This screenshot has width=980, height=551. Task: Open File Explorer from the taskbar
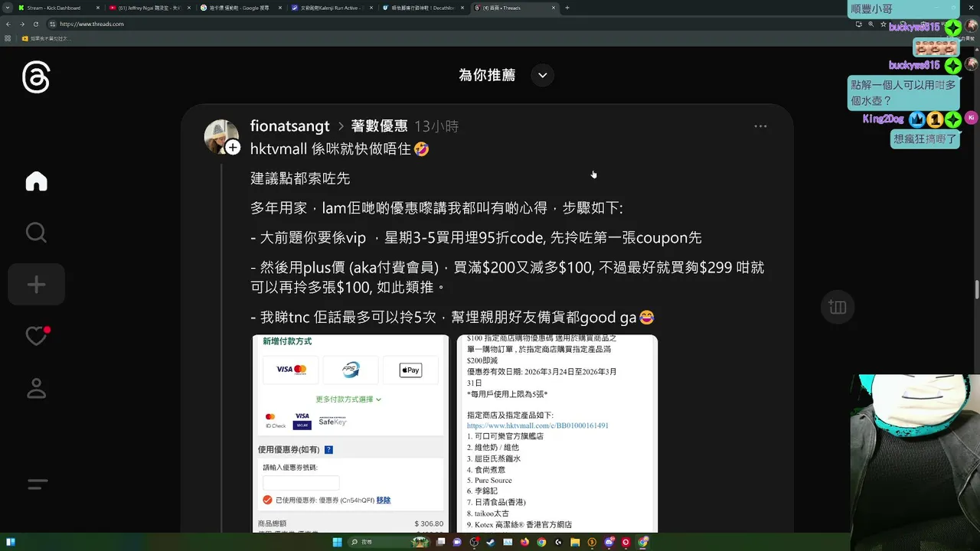point(575,542)
